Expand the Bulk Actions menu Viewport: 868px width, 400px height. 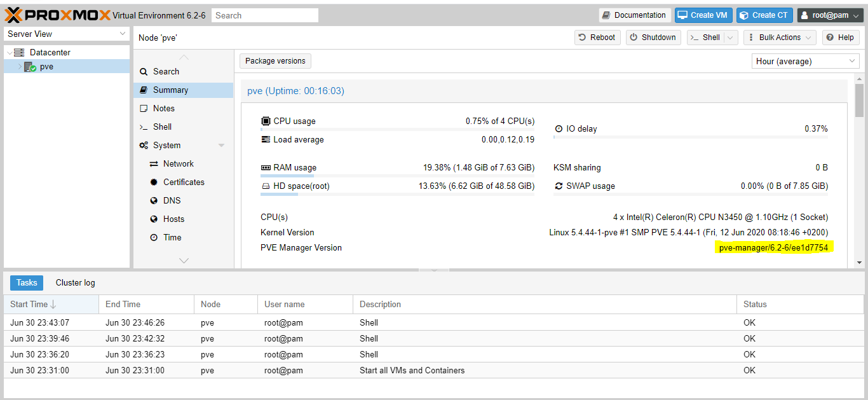coord(780,38)
